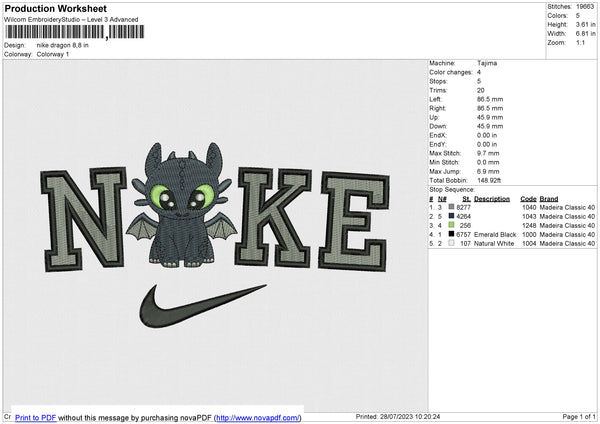Click the 'Stop Sequence:' label
Image resolution: width=600 pixels, height=424 pixels.
coord(452,190)
